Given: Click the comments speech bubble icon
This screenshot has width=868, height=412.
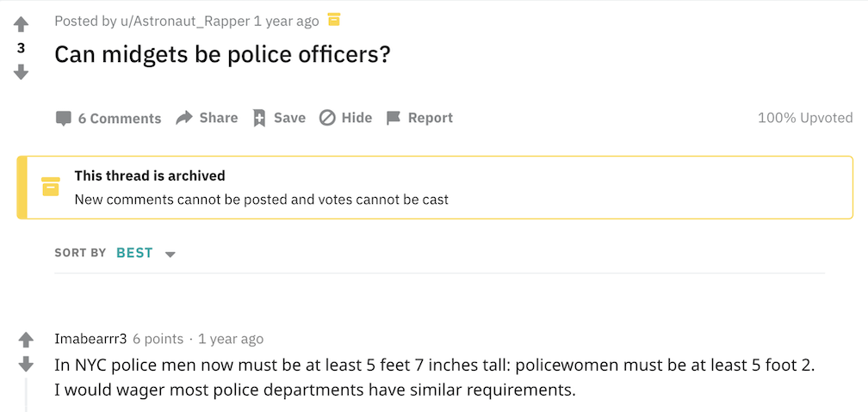Looking at the screenshot, I should 63,119.
